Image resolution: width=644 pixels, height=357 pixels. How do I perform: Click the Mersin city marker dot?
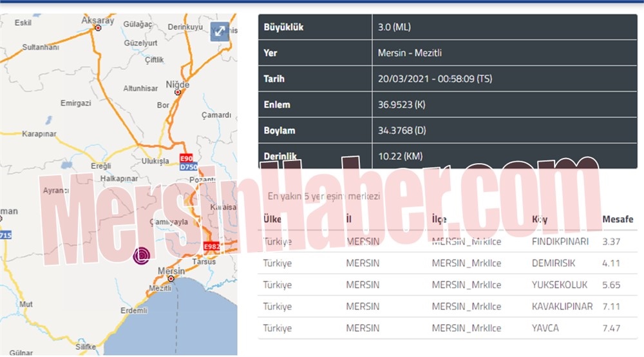171,278
